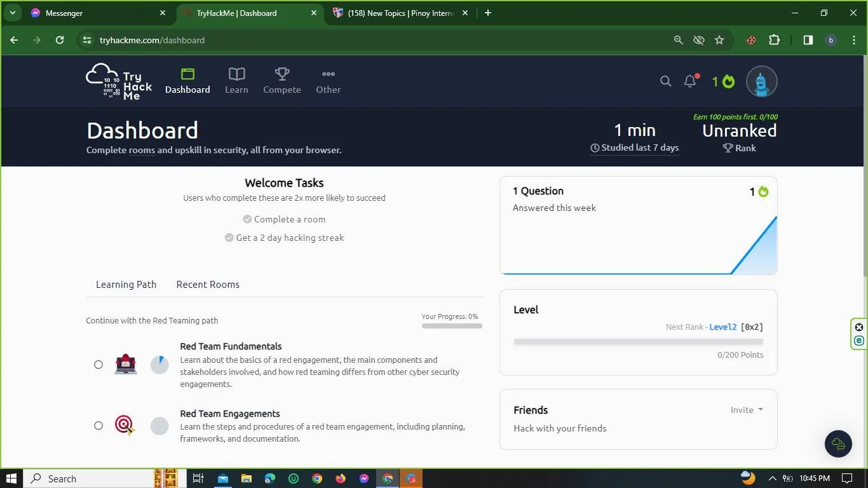Expand the Friends Invite dropdown
868x488 pixels.
pos(747,410)
